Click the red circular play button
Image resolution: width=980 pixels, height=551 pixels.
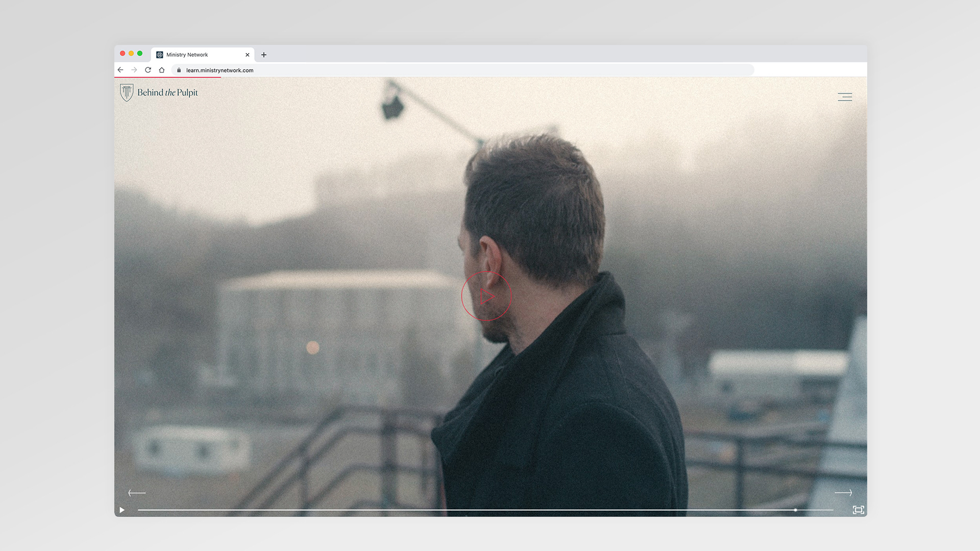[486, 296]
